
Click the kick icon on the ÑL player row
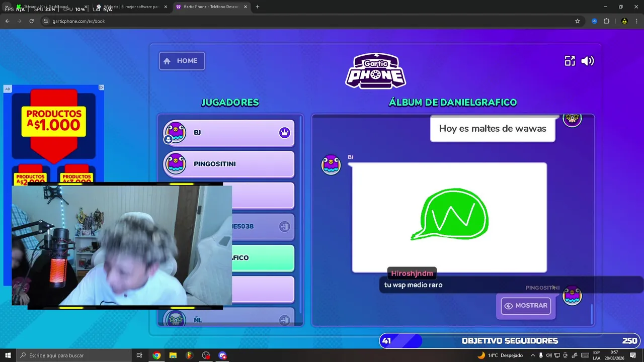tap(284, 320)
